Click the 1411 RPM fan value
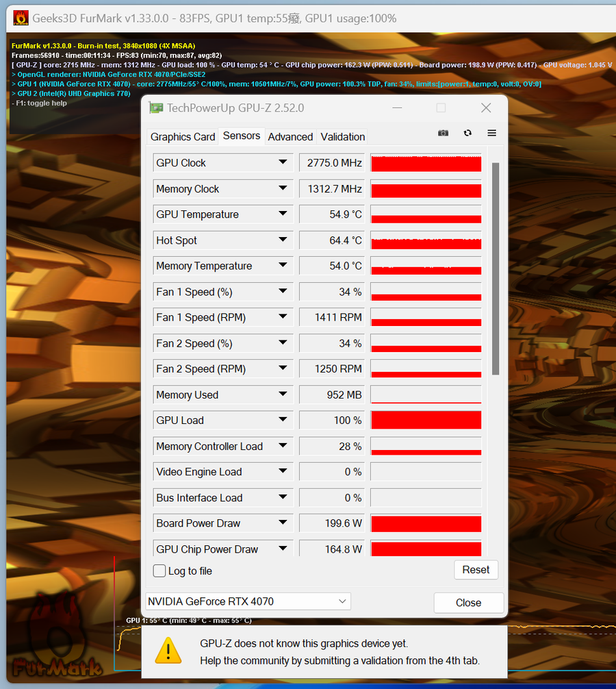 click(333, 317)
